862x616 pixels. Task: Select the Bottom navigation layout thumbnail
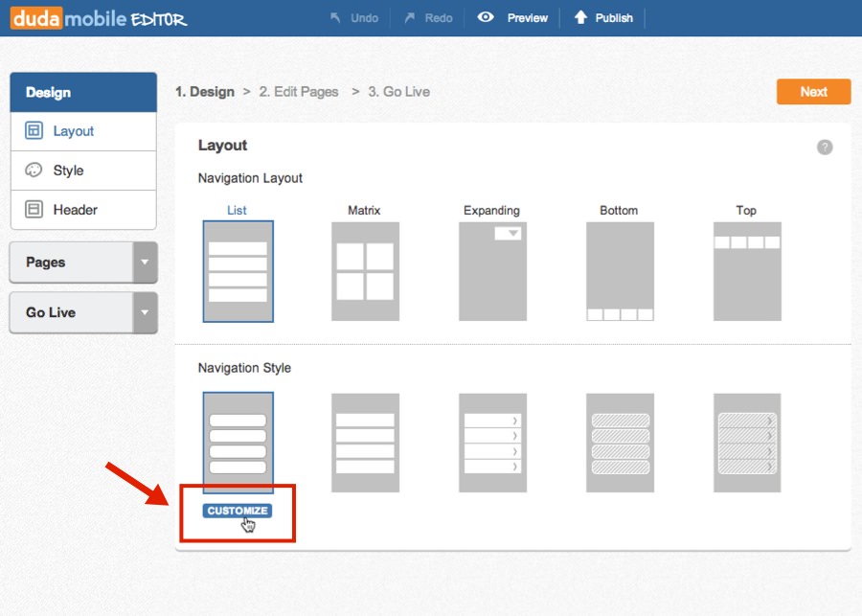620,271
